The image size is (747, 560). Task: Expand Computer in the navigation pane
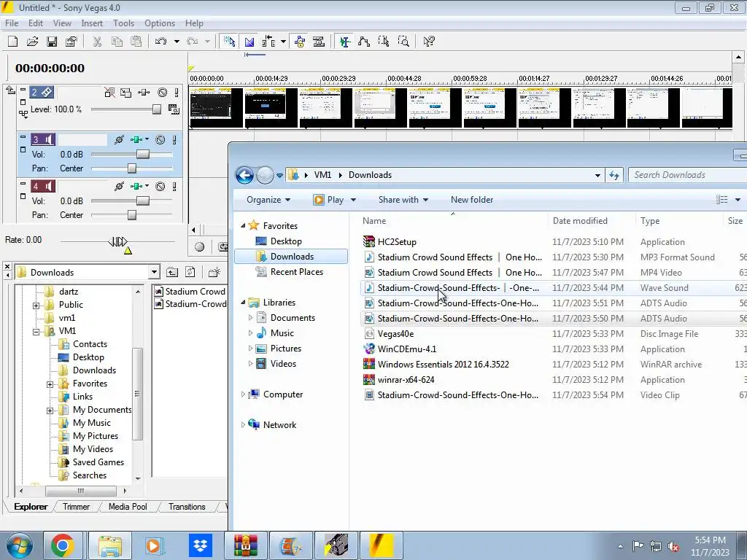(x=243, y=394)
